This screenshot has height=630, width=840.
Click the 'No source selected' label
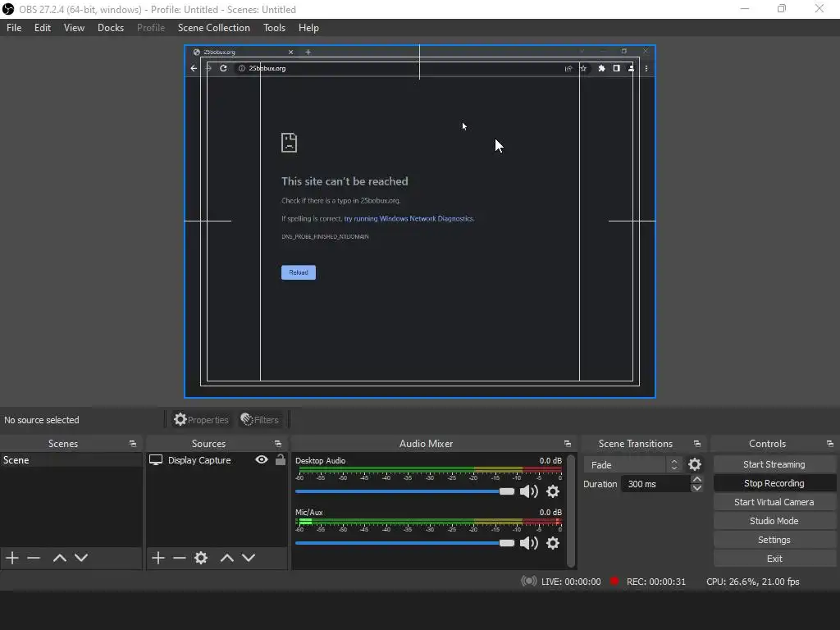point(42,420)
